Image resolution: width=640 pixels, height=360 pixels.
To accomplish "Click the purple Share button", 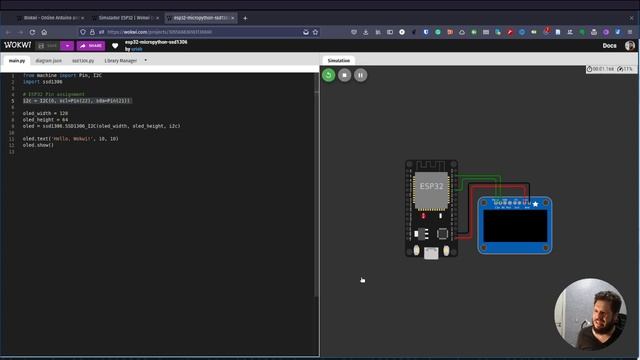I will tap(91, 46).
